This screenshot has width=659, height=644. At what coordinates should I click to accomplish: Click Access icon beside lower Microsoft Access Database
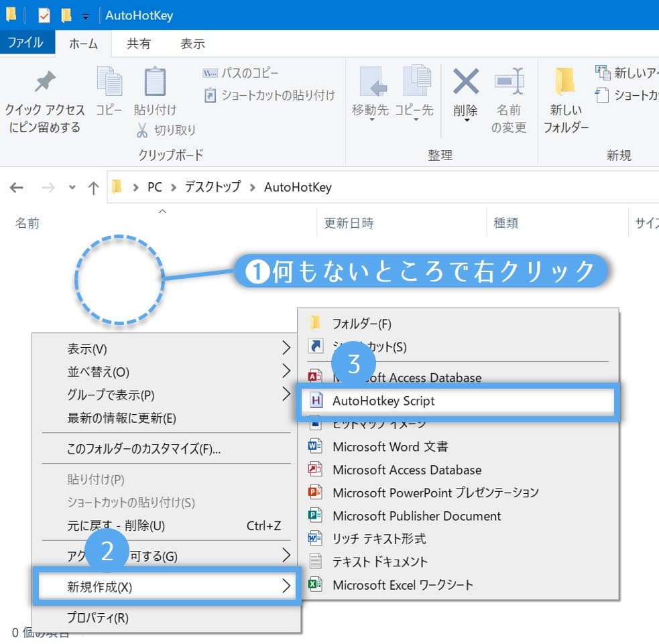coord(315,469)
